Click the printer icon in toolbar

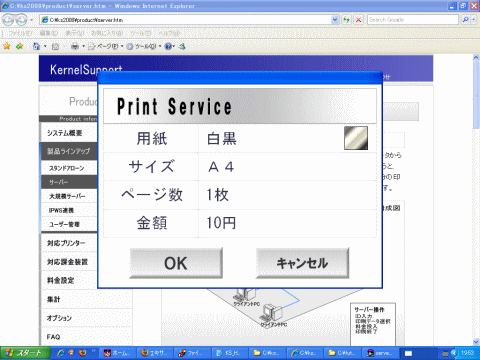(75, 46)
